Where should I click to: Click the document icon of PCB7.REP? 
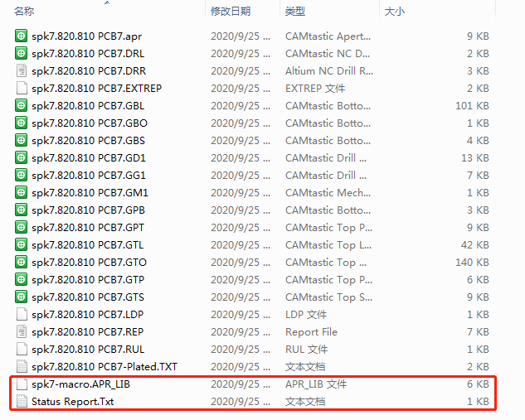(x=21, y=331)
